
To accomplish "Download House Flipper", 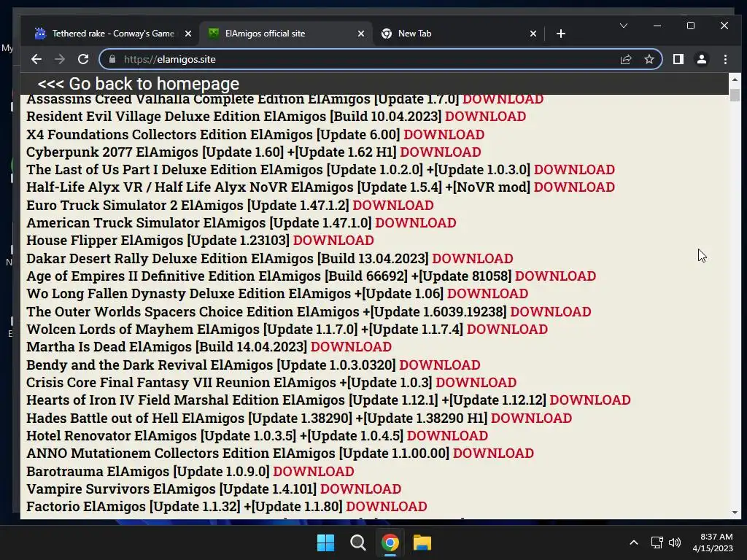I will [x=333, y=241].
